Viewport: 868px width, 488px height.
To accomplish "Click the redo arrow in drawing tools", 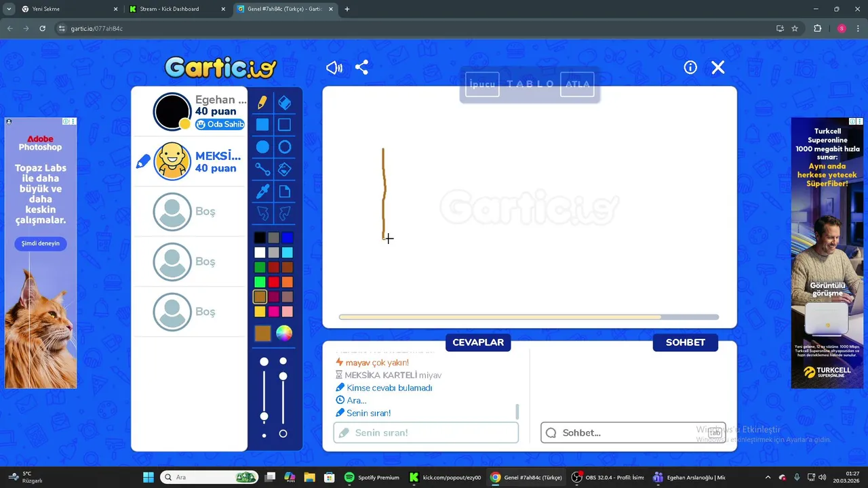I will coord(285,214).
